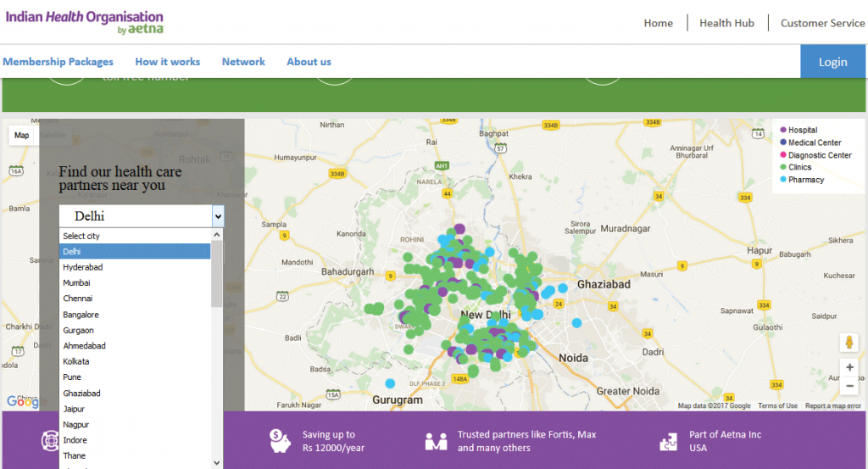This screenshot has height=469, width=868.
Task: Click the trusted partners people icon
Action: point(436,441)
